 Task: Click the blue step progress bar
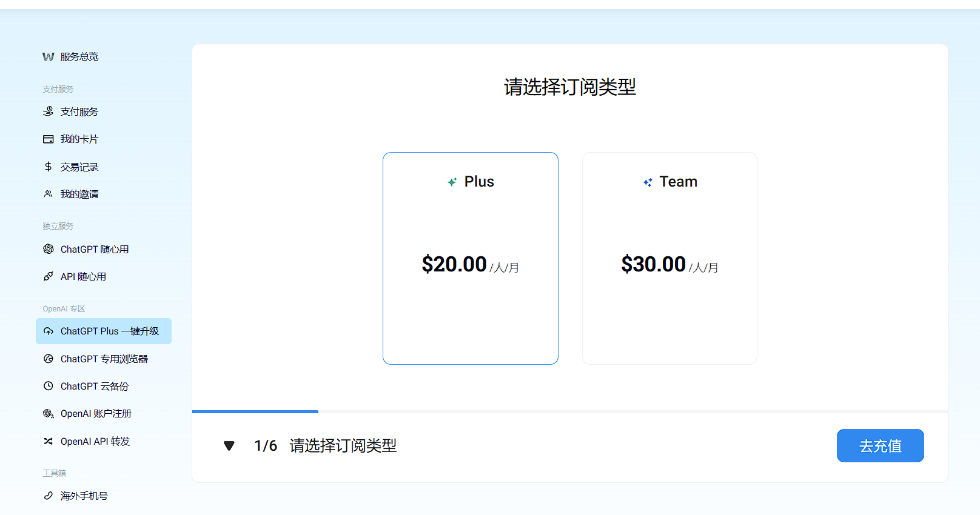[x=255, y=411]
